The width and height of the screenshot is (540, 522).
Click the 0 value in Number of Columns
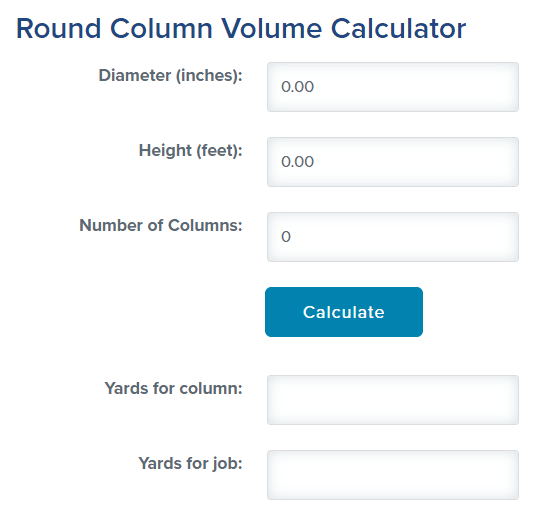[x=286, y=237]
